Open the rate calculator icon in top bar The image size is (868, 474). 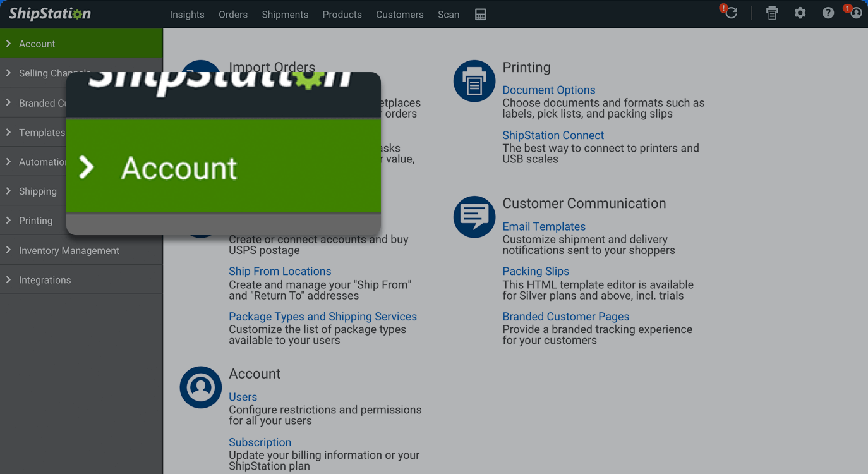480,14
